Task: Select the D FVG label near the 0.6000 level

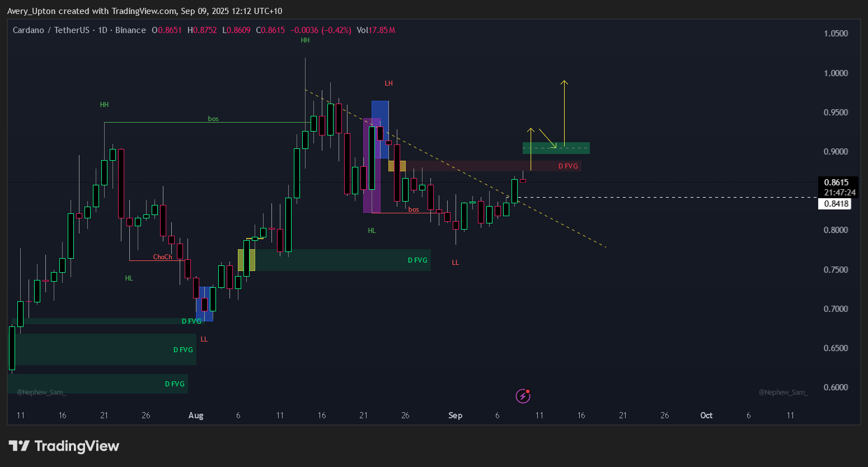Action: tap(175, 384)
